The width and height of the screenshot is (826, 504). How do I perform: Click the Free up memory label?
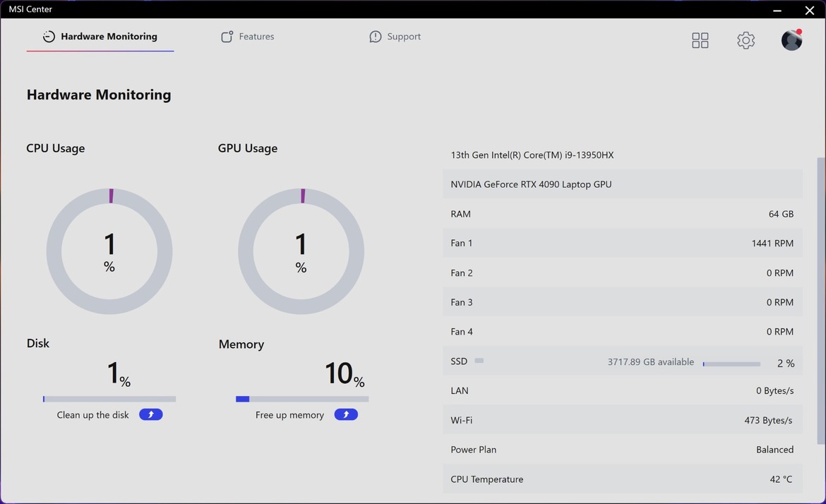coord(289,415)
